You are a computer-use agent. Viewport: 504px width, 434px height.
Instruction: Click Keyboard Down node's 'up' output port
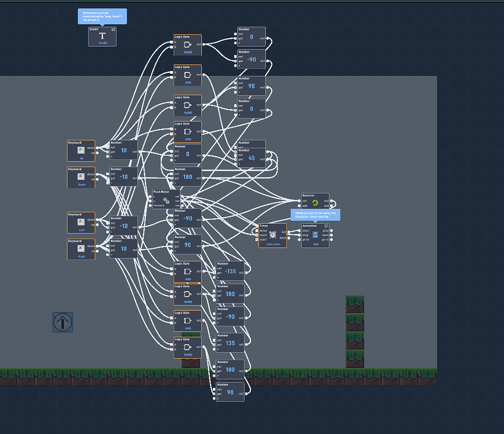(x=97, y=179)
